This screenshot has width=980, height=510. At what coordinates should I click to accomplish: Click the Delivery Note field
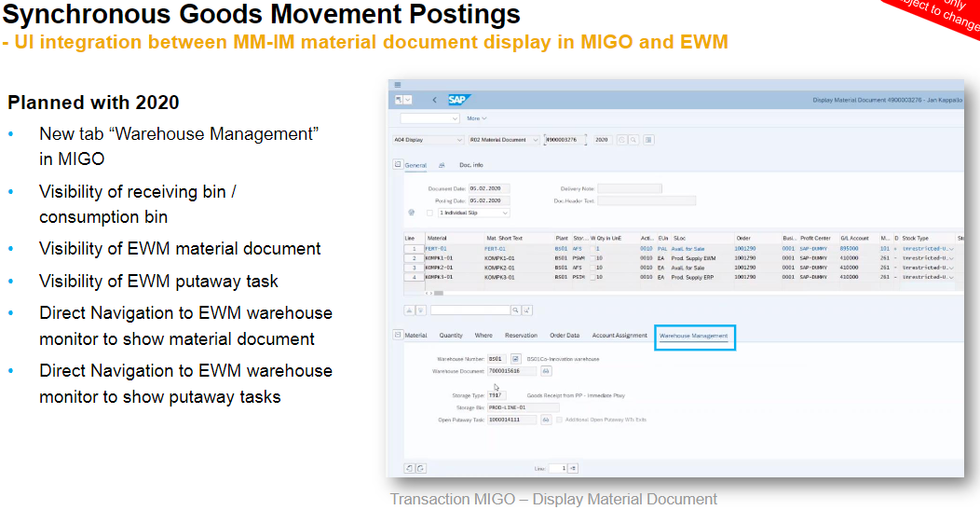[630, 188]
